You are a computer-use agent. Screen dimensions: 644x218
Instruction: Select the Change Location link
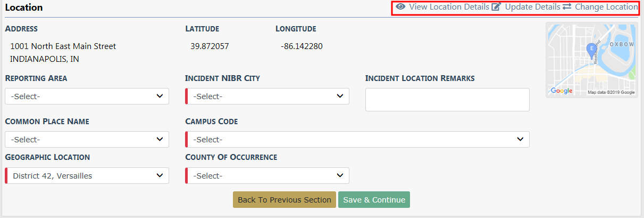point(606,7)
